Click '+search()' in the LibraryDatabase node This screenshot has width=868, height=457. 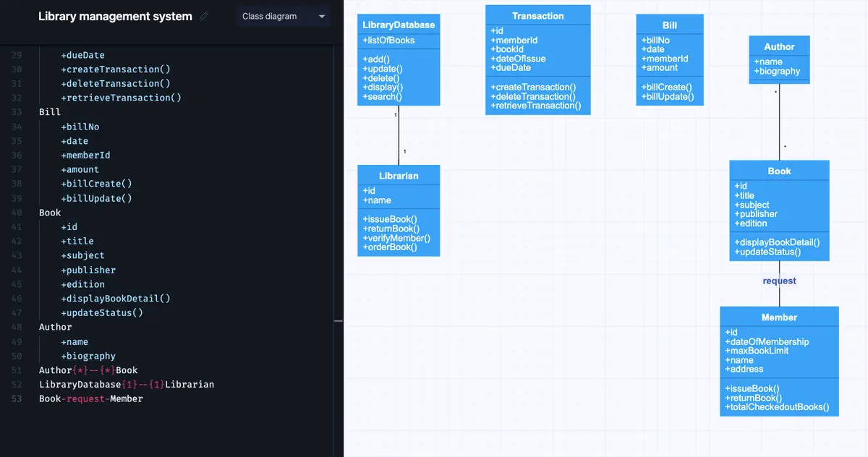coord(382,97)
